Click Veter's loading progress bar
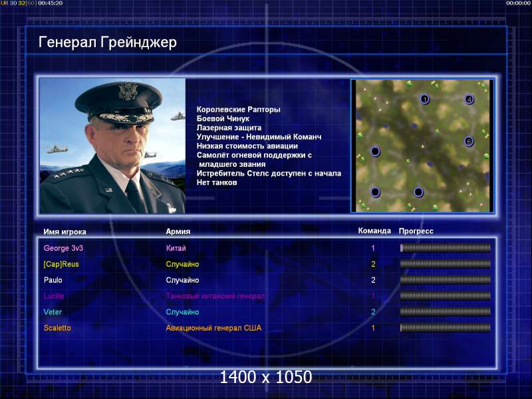 [445, 312]
